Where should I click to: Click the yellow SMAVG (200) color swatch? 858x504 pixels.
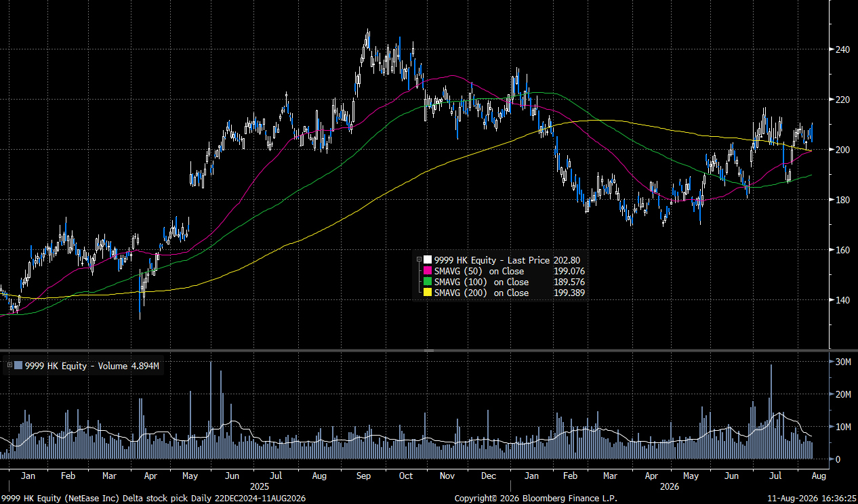[x=427, y=293]
